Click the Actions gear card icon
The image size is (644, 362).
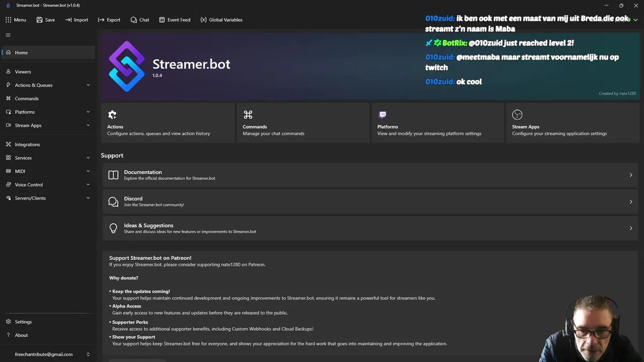point(112,115)
